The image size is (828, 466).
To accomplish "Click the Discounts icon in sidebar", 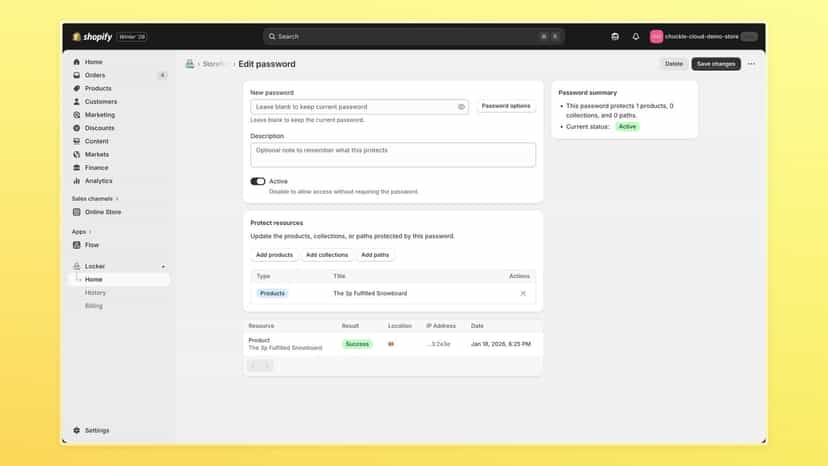I will click(x=77, y=128).
